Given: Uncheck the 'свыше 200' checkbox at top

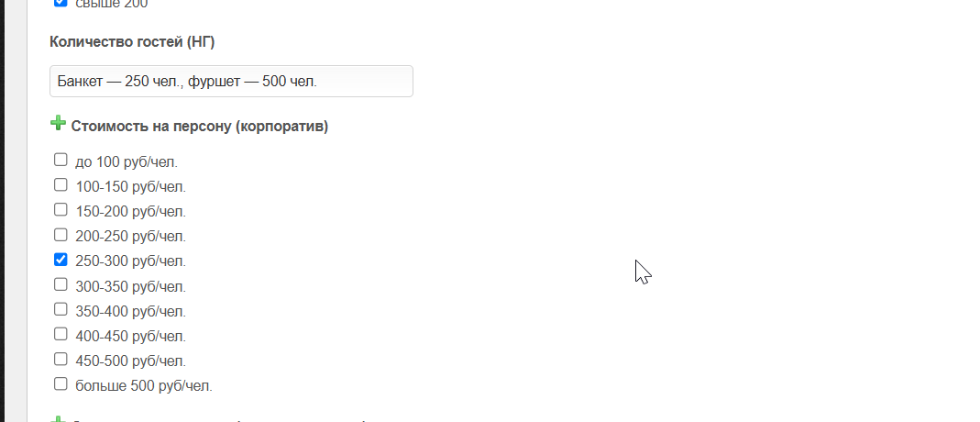Looking at the screenshot, I should click(x=61, y=3).
